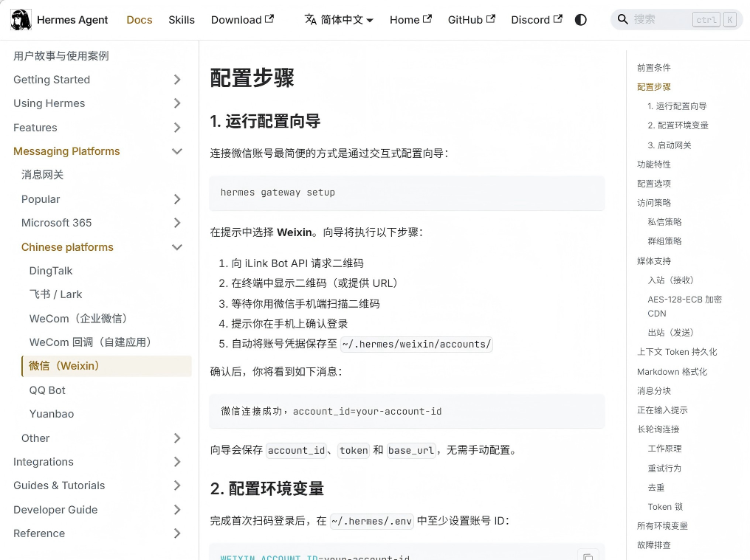This screenshot has height=560, width=750.
Task: Jump to AES-128-ECB 加密 CDN entry
Action: coord(684,306)
